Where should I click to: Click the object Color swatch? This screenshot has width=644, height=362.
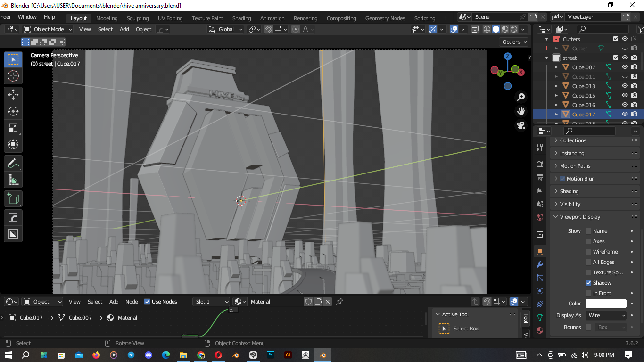point(606,304)
